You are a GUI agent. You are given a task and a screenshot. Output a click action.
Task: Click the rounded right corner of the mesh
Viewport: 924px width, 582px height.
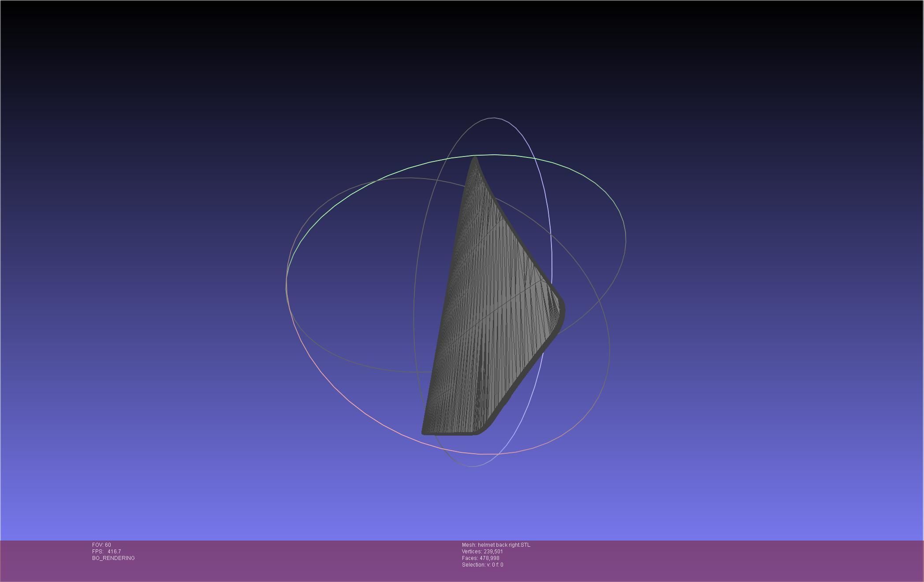561,311
